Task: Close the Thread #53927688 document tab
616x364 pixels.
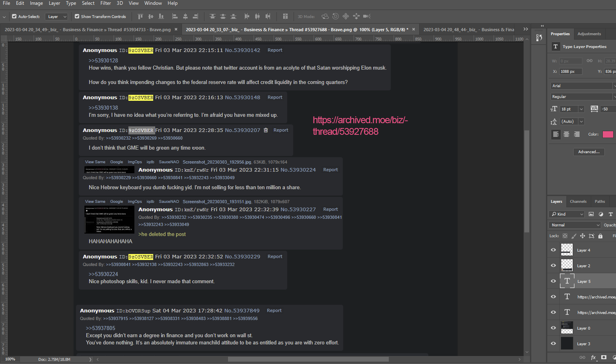Action: [414, 29]
